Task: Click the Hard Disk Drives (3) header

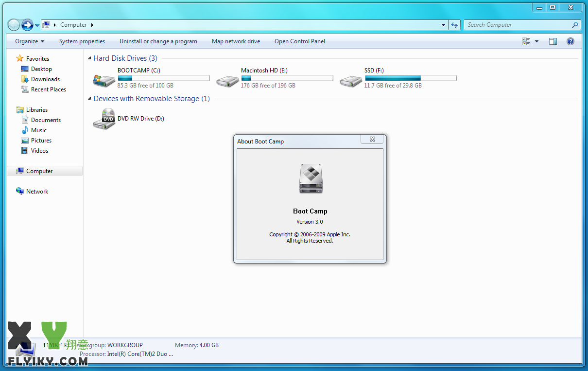Action: 125,58
